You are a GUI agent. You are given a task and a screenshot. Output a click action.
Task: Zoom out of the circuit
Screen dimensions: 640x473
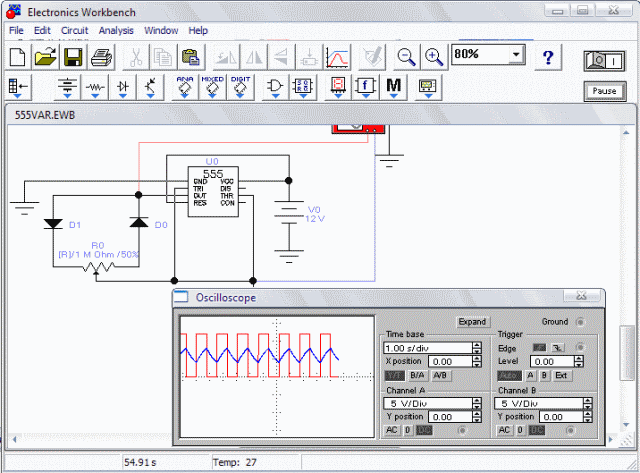406,57
